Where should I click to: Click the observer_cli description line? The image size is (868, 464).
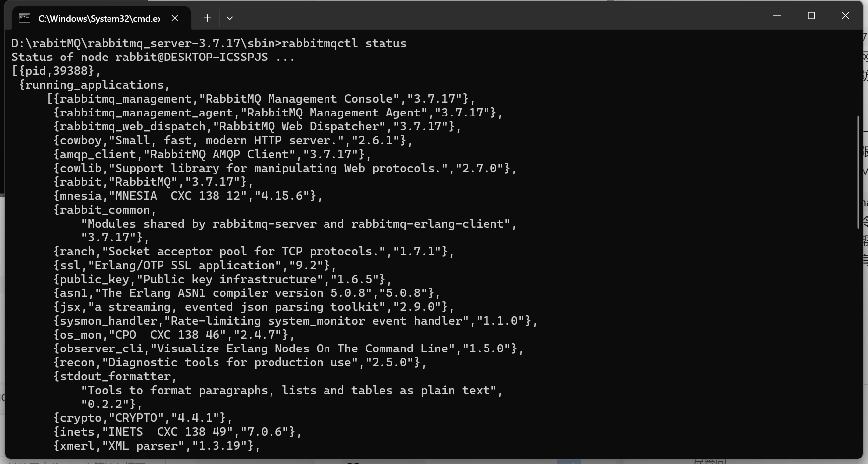click(287, 348)
